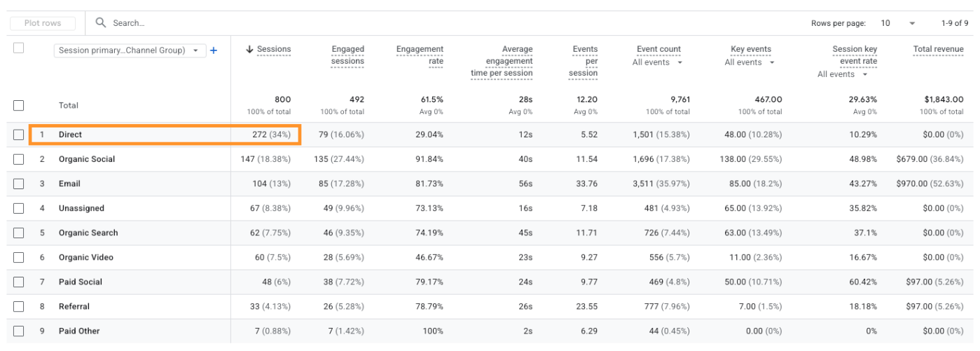The width and height of the screenshot is (980, 351).
Task: Sort by Engagement rate column header
Action: pyautogui.click(x=420, y=55)
